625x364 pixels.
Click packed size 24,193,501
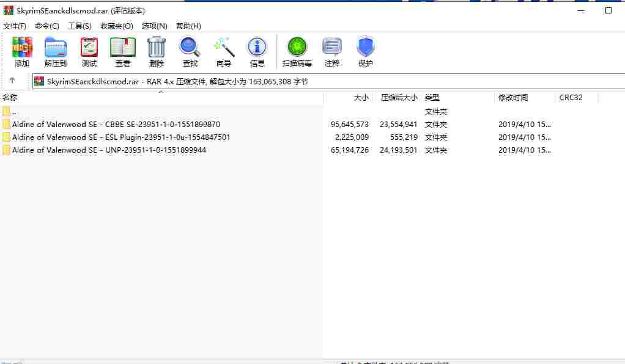coord(399,150)
